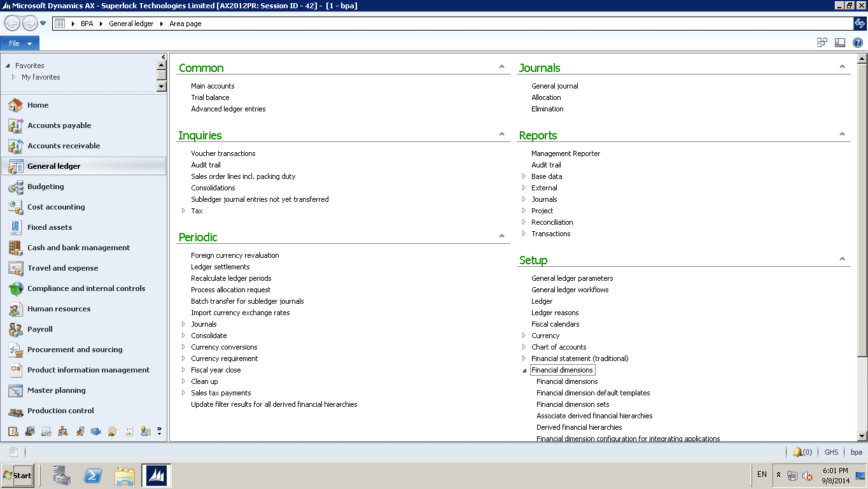The image size is (868, 489).
Task: Open the Payroll module icon
Action: point(16,329)
